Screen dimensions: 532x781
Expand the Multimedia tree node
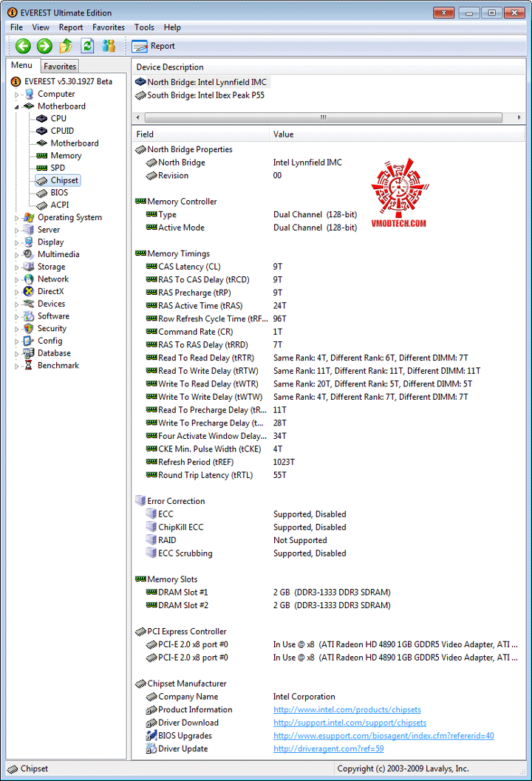tap(16, 254)
